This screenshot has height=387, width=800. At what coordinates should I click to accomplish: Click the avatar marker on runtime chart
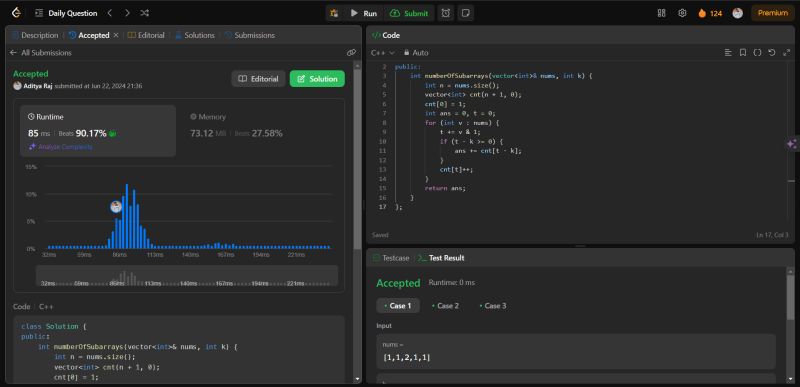click(116, 207)
